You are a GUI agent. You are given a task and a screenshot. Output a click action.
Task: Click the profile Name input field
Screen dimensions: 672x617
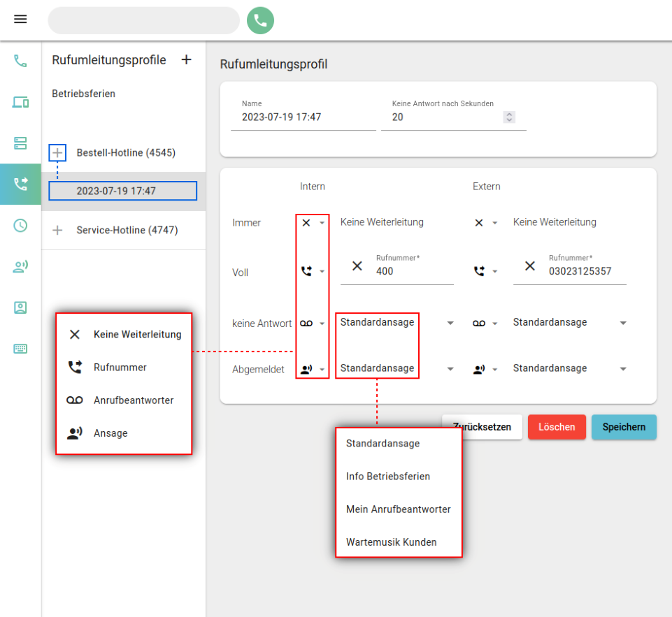click(x=303, y=117)
